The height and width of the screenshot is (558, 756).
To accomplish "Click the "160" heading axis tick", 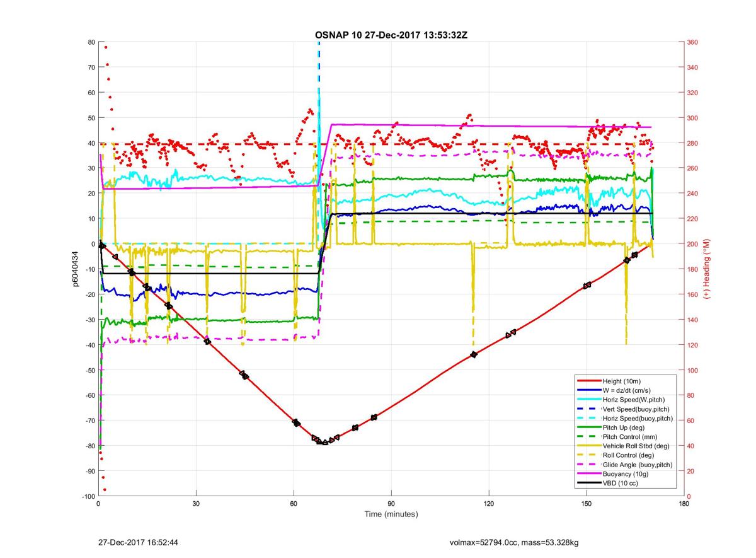I will click(692, 294).
